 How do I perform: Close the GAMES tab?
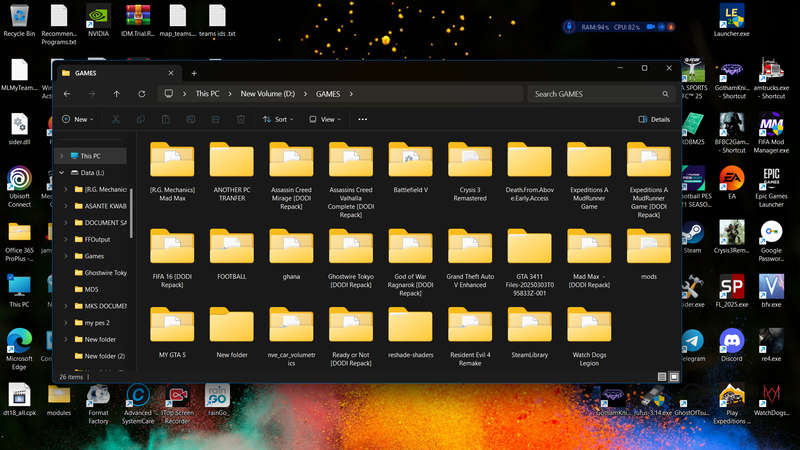(171, 73)
